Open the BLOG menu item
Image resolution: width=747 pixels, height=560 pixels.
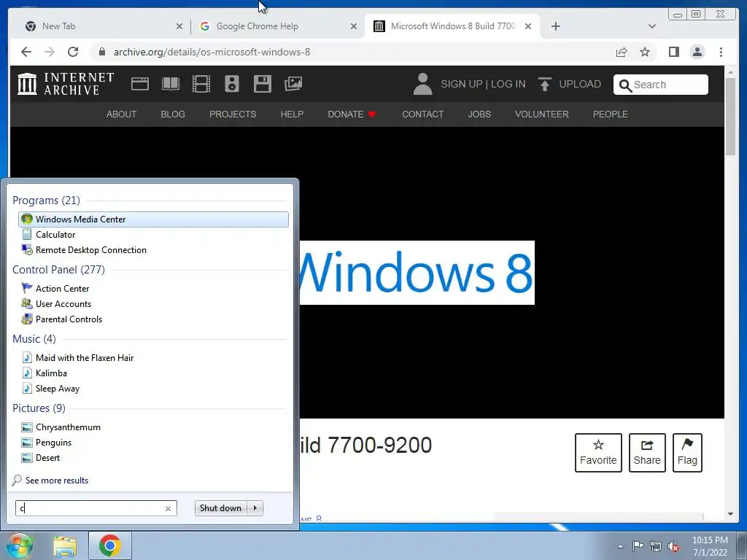(x=173, y=114)
